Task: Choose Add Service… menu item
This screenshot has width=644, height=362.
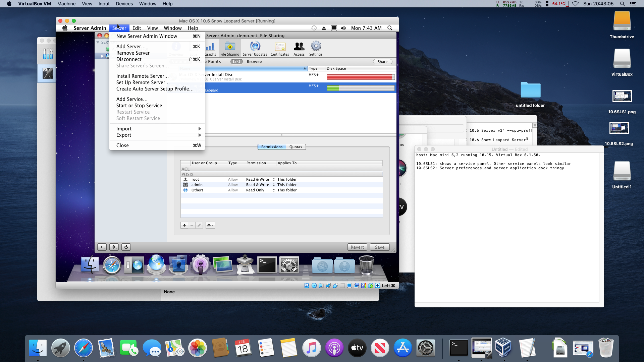Action: click(157, 99)
